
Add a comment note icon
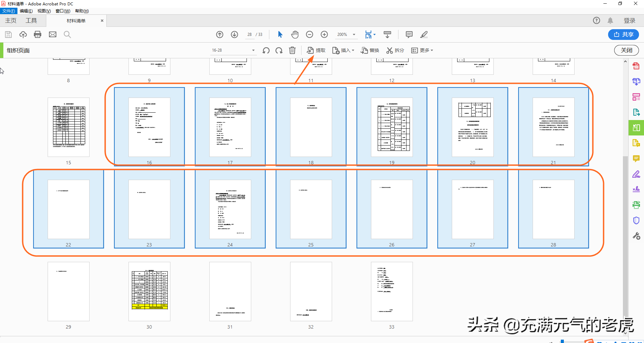point(409,35)
